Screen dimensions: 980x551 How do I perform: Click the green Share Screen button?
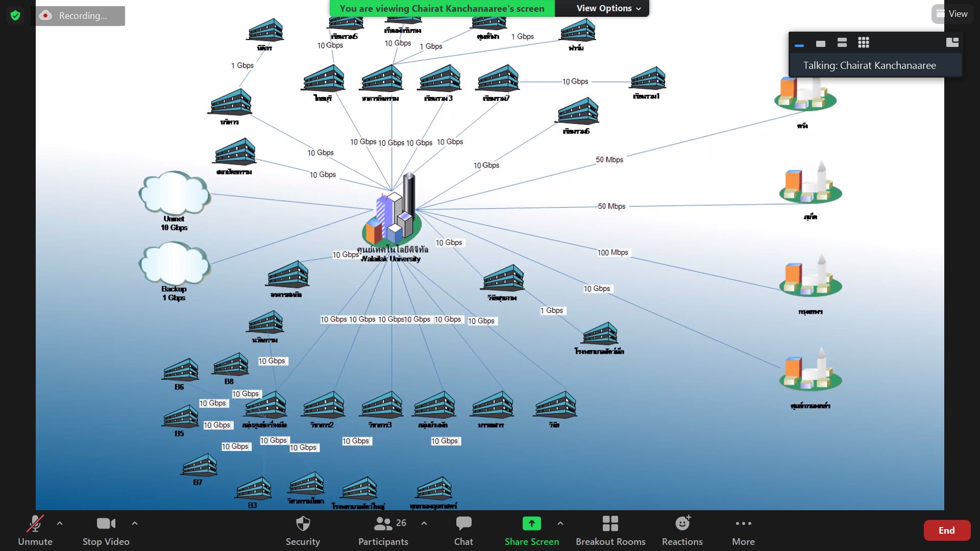(532, 531)
